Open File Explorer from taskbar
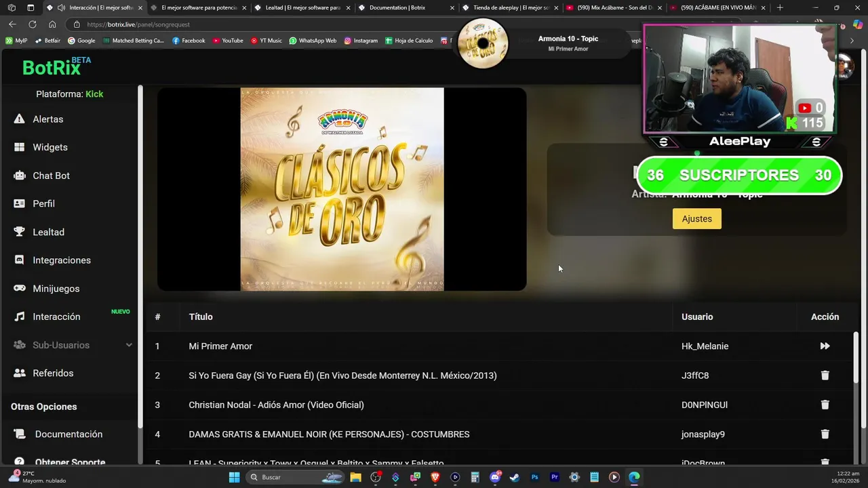 coord(356,477)
